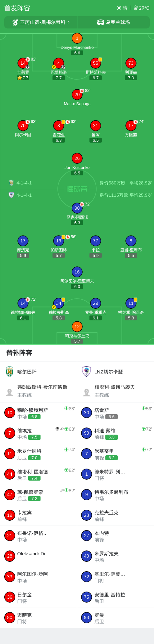Open player 卡莱罗 number 14 badge
Viewport: 154px width, 644px height.
pyautogui.click(x=23, y=63)
